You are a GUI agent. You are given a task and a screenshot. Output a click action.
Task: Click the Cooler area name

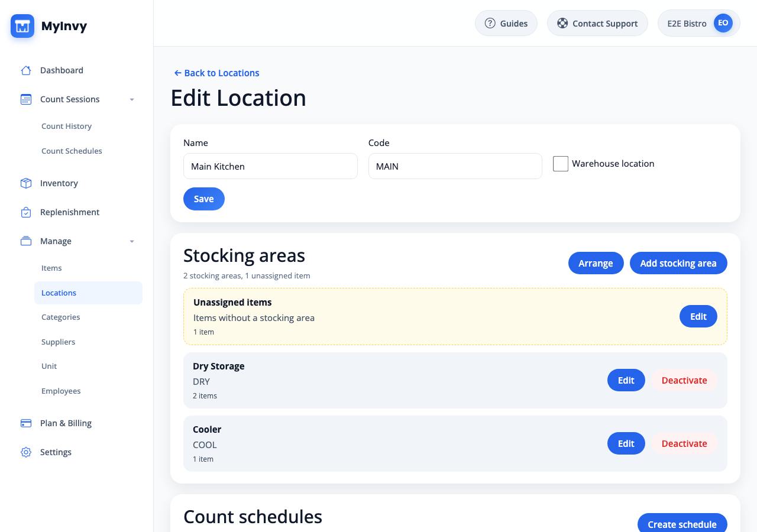pos(207,429)
